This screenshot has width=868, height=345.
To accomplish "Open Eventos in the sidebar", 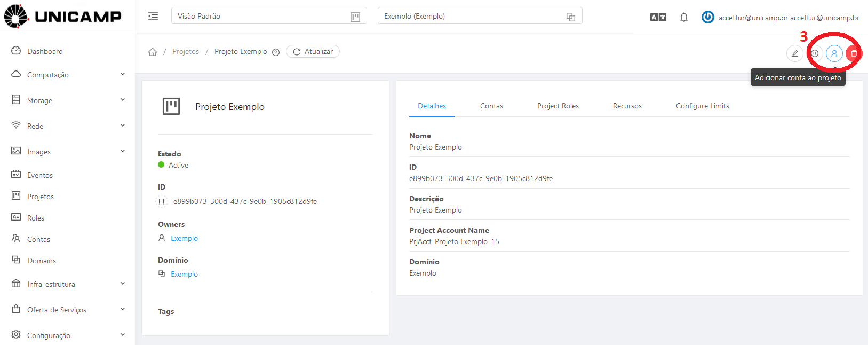I will (x=40, y=175).
